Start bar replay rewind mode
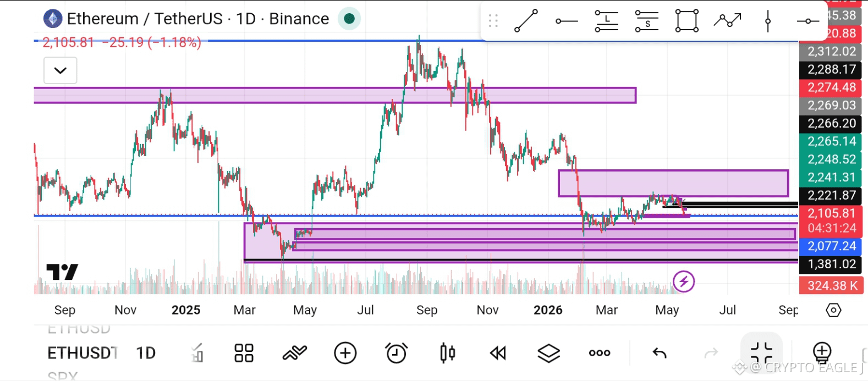This screenshot has height=381, width=868. pos(498,353)
